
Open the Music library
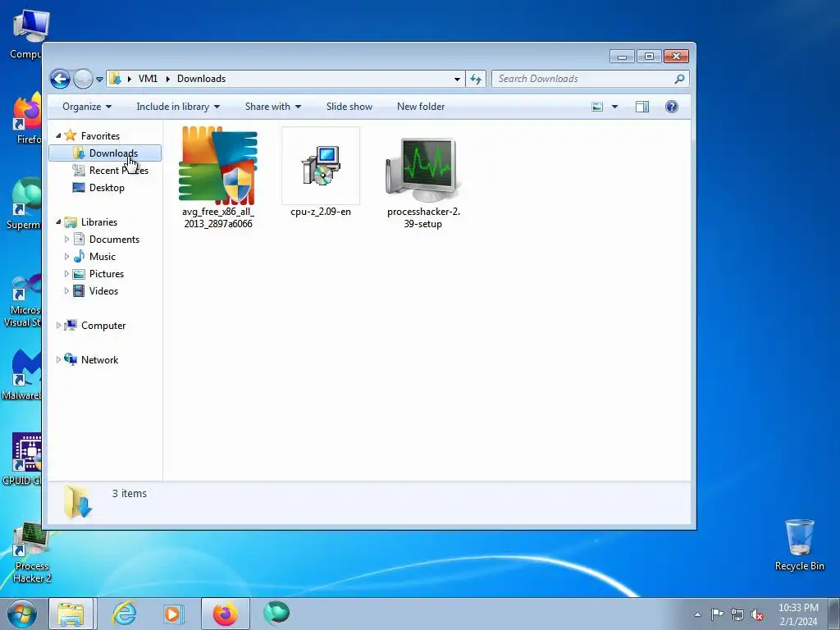click(103, 256)
